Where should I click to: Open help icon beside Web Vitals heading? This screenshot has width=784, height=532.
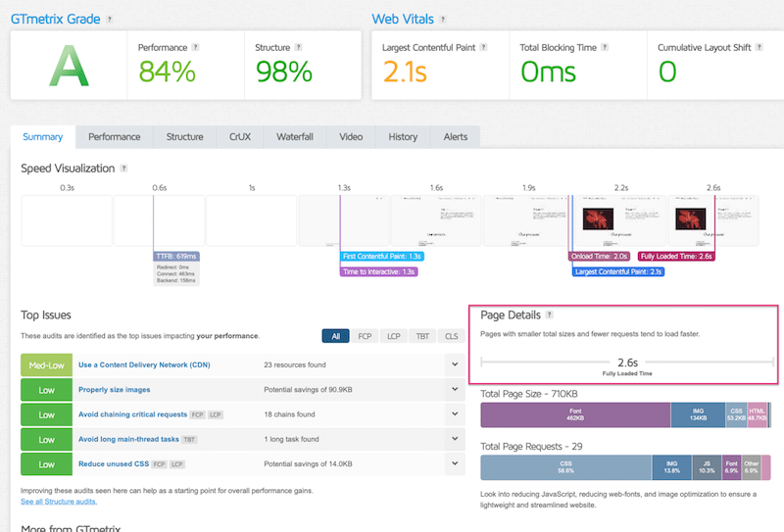coord(443,20)
